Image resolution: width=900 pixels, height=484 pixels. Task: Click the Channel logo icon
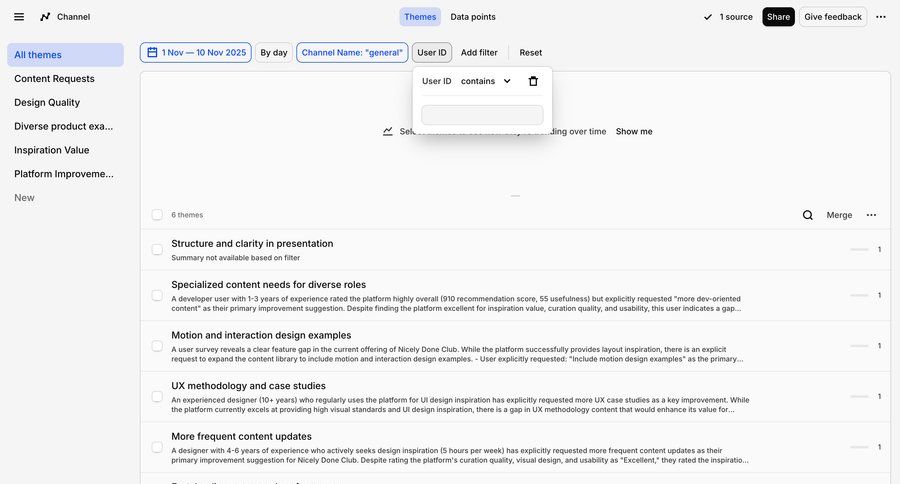tap(45, 17)
